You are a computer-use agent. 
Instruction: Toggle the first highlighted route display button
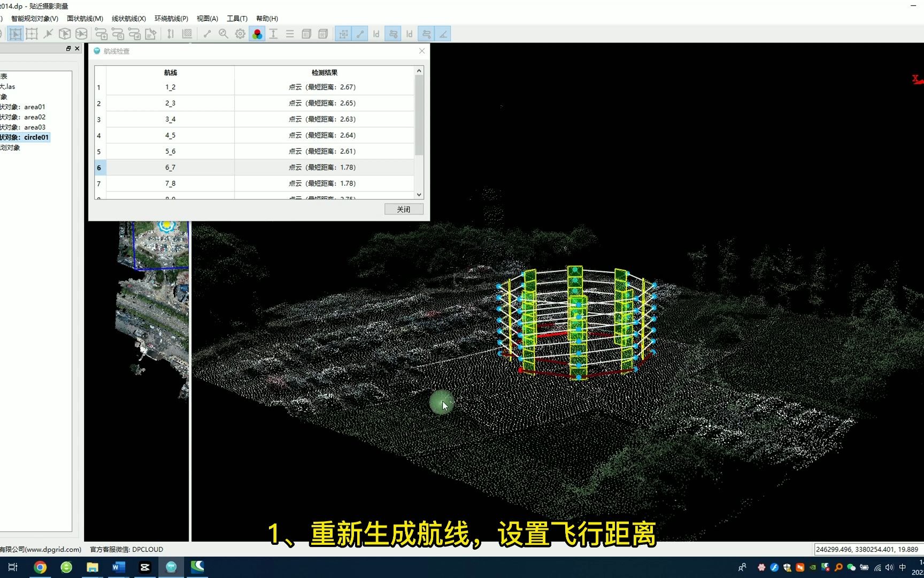coord(393,34)
